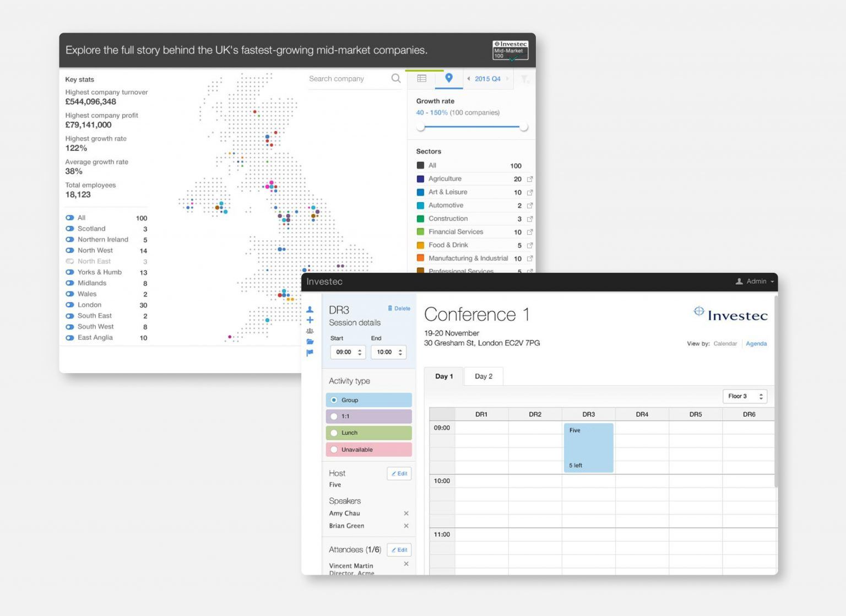
Task: Select the Lunch activity type
Action: click(x=368, y=433)
